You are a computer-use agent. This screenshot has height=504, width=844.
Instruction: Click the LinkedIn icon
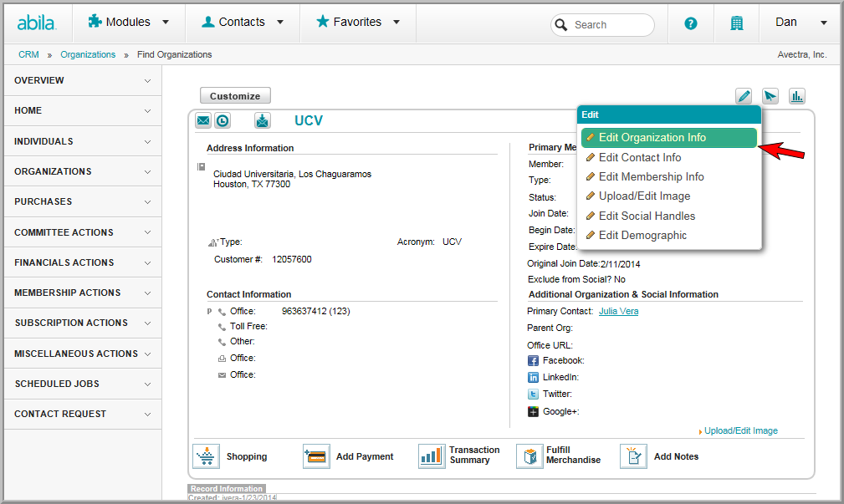[x=533, y=378]
